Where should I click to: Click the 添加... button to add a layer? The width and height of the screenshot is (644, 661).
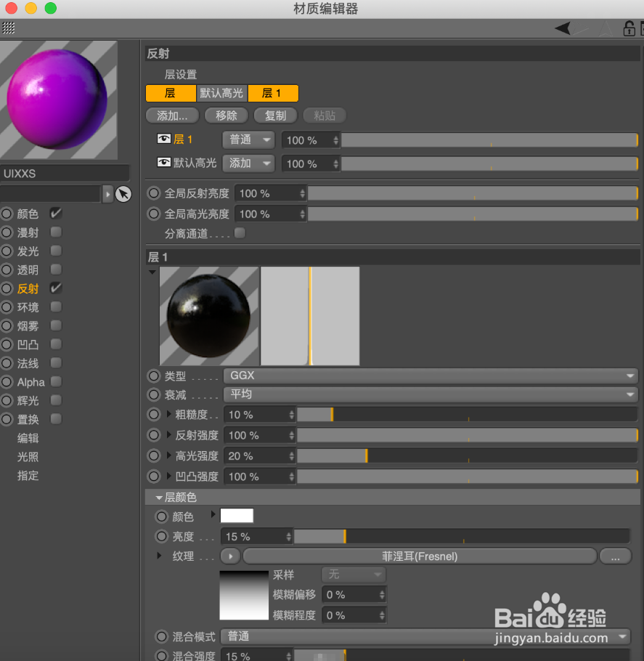[172, 115]
